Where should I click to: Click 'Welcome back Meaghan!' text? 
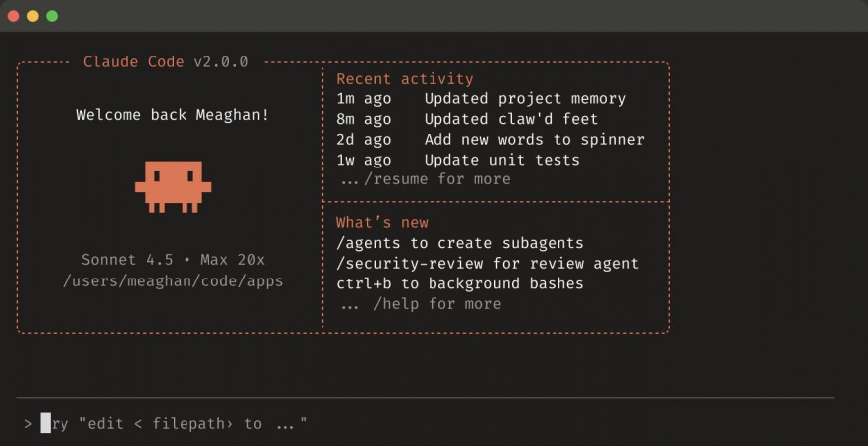(173, 115)
